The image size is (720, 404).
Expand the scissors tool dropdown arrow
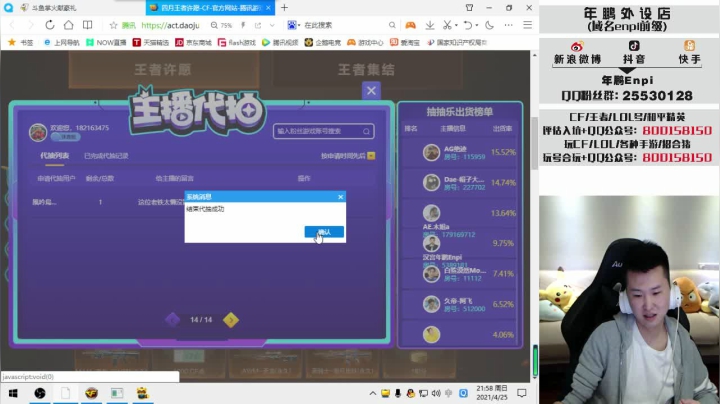[456, 25]
